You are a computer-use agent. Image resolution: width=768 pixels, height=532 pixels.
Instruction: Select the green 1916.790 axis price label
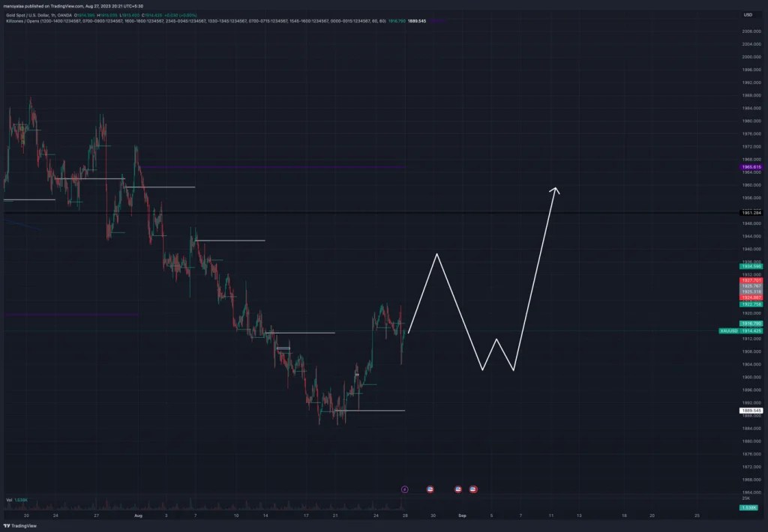coord(751,324)
